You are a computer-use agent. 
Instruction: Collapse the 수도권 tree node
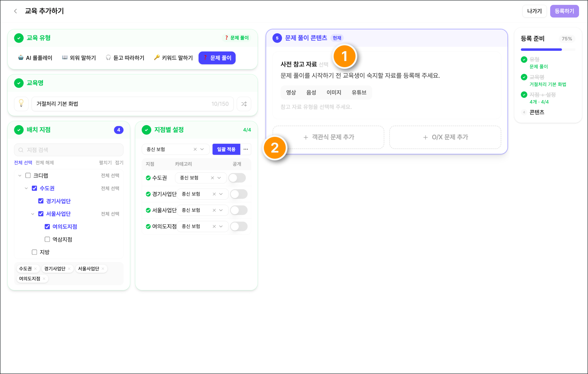[x=26, y=188]
